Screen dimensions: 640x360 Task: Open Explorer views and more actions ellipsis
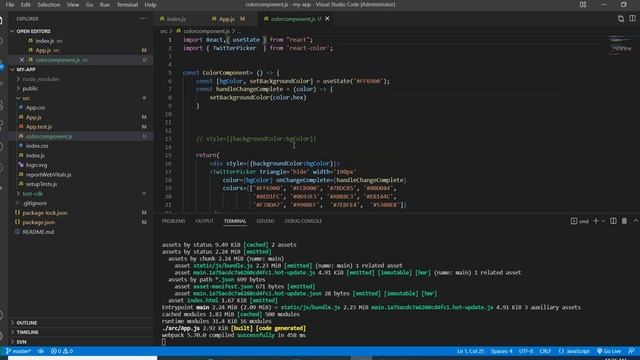click(143, 19)
